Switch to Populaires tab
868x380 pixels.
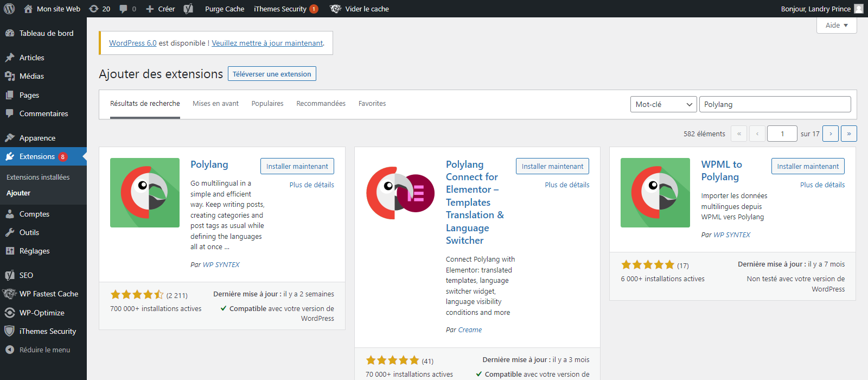tap(267, 104)
